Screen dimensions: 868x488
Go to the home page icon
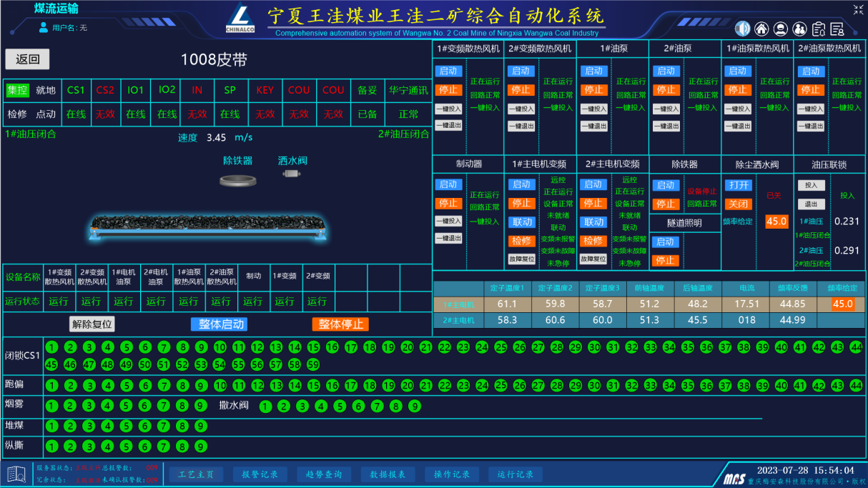point(762,29)
